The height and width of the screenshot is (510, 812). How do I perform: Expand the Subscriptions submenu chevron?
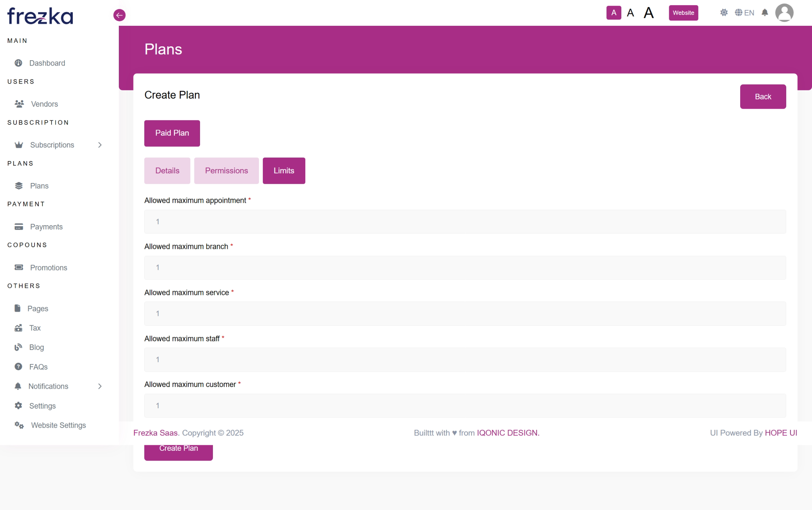pos(100,145)
